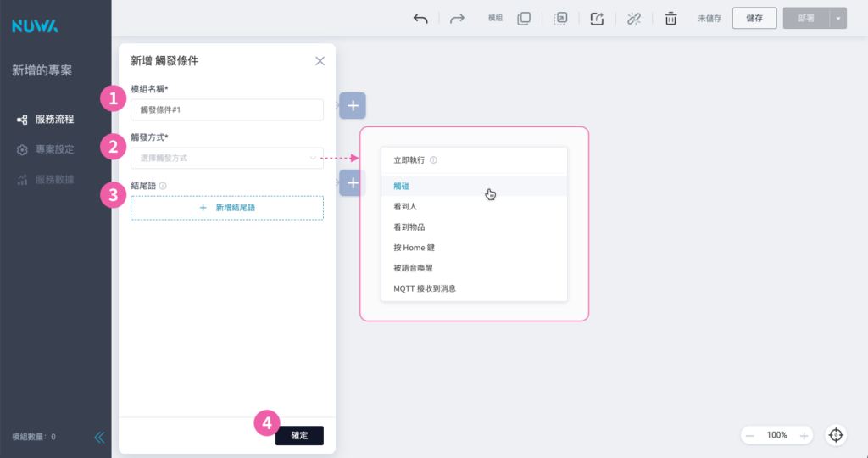Collapse the sidebar with double chevron
The width and height of the screenshot is (868, 458).
100,438
